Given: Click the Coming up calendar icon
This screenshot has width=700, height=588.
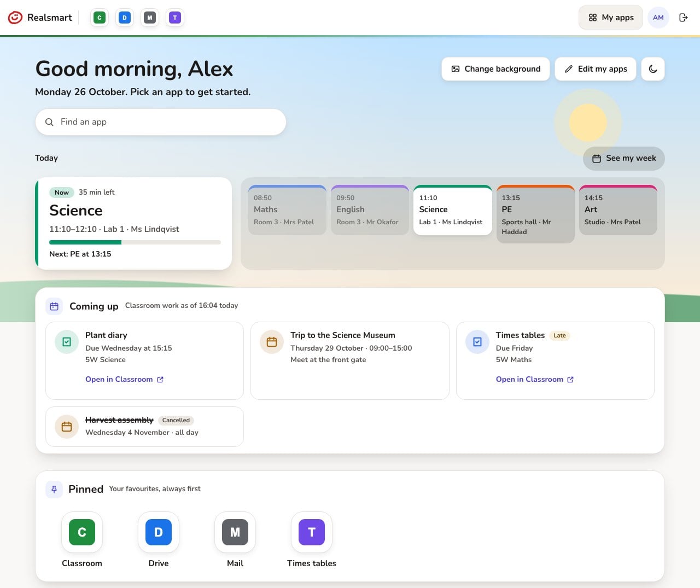Looking at the screenshot, I should click(x=54, y=306).
